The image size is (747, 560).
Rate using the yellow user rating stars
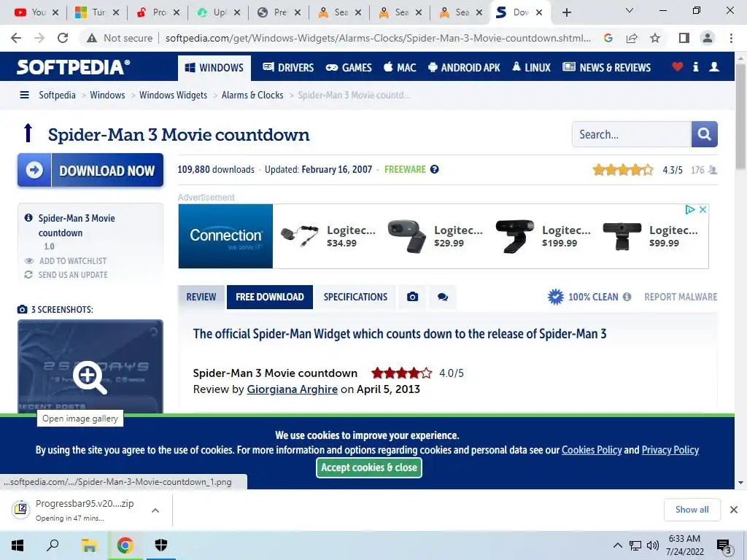[x=623, y=169]
